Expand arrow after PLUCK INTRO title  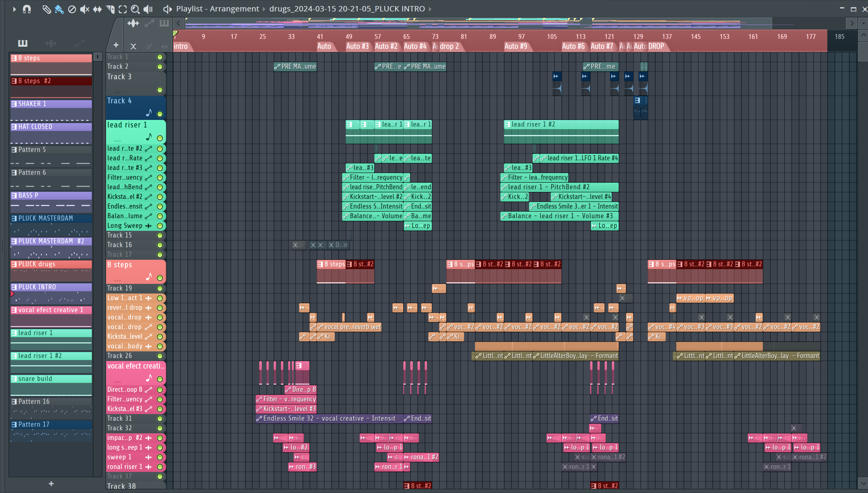tap(430, 9)
